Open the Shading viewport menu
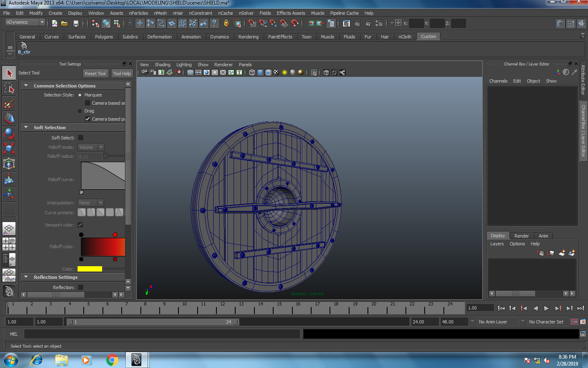 point(162,65)
